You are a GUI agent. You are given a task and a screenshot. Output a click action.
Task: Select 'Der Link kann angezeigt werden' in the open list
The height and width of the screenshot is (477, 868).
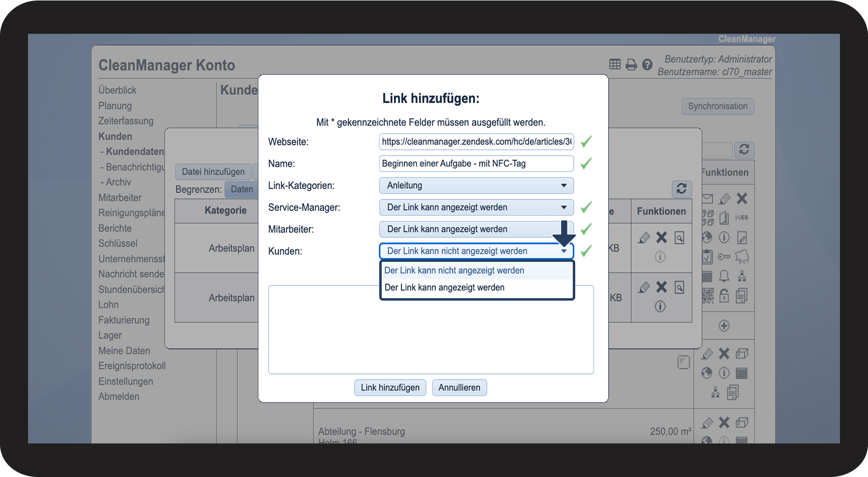[x=445, y=288]
